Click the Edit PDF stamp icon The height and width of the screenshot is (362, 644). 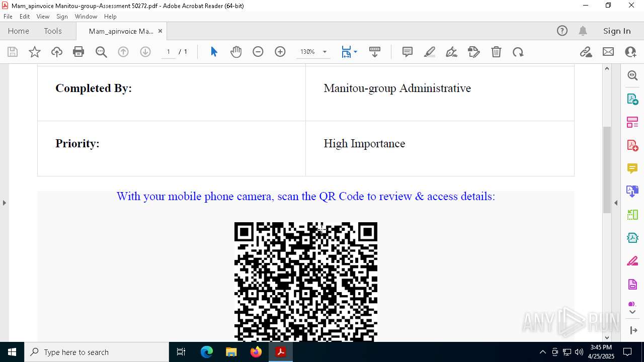(474, 52)
